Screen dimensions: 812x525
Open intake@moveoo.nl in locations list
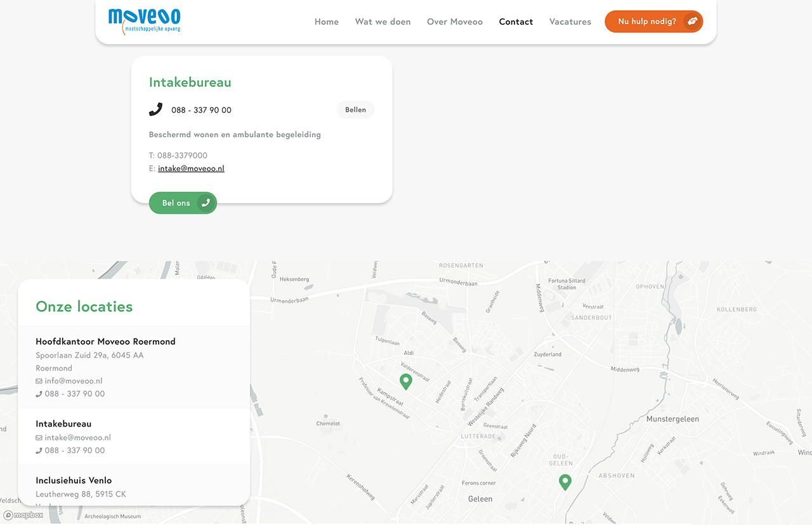(x=77, y=437)
